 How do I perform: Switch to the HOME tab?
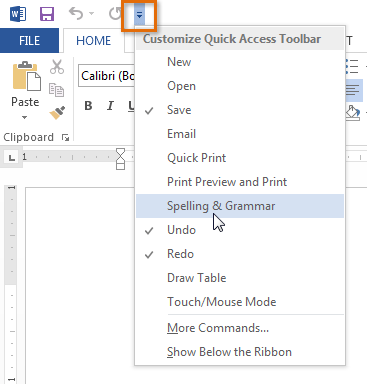coord(93,41)
